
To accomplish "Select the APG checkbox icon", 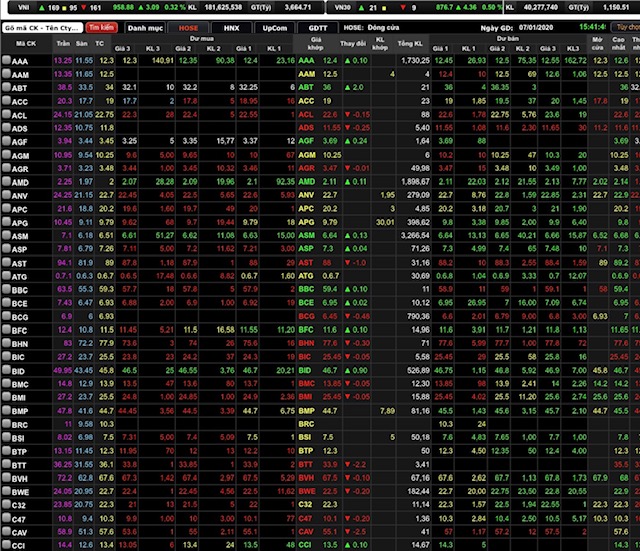I will pos(6,222).
